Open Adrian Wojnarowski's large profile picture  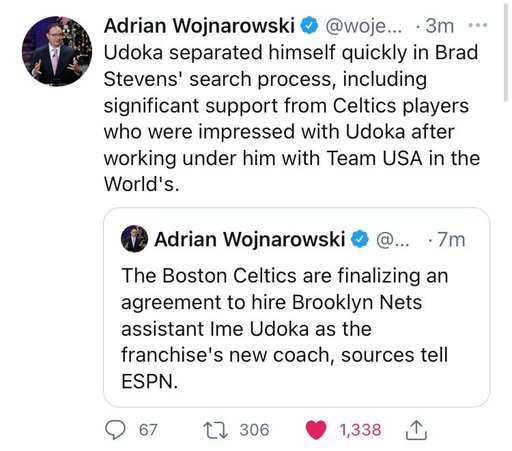[x=57, y=51]
